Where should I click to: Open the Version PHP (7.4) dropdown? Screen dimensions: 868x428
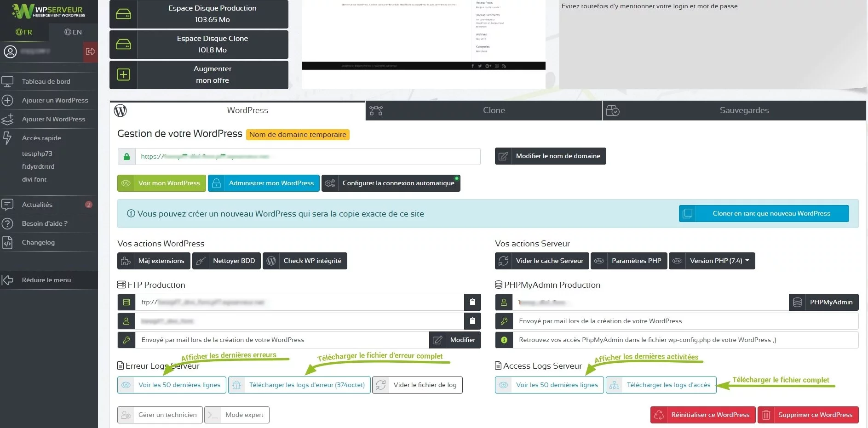[712, 261]
